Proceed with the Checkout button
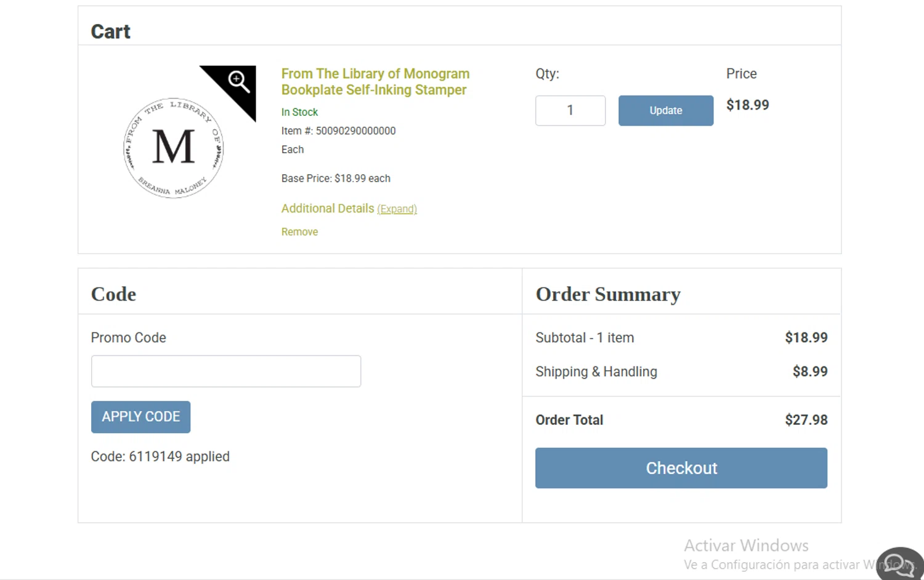The image size is (924, 580). click(681, 468)
